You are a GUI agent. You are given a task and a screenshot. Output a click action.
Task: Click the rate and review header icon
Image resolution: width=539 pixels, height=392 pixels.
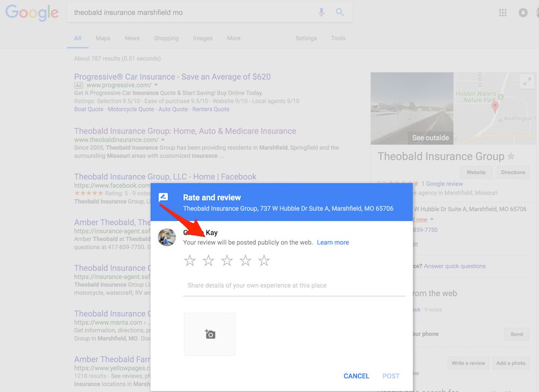point(163,197)
